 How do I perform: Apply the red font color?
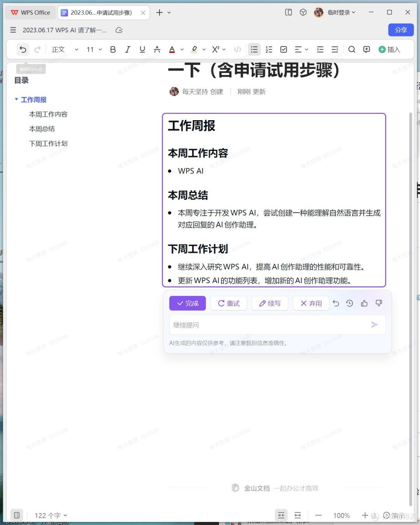pos(172,49)
